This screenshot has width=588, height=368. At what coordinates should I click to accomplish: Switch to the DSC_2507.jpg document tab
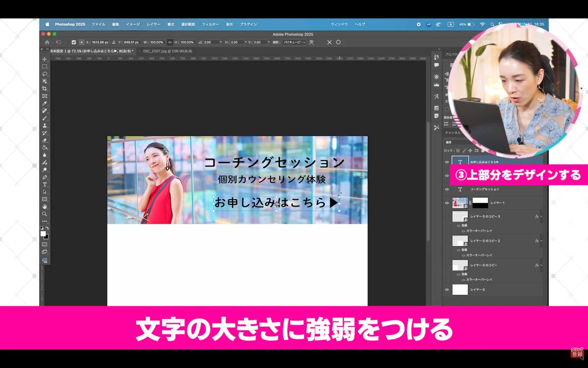(167, 51)
